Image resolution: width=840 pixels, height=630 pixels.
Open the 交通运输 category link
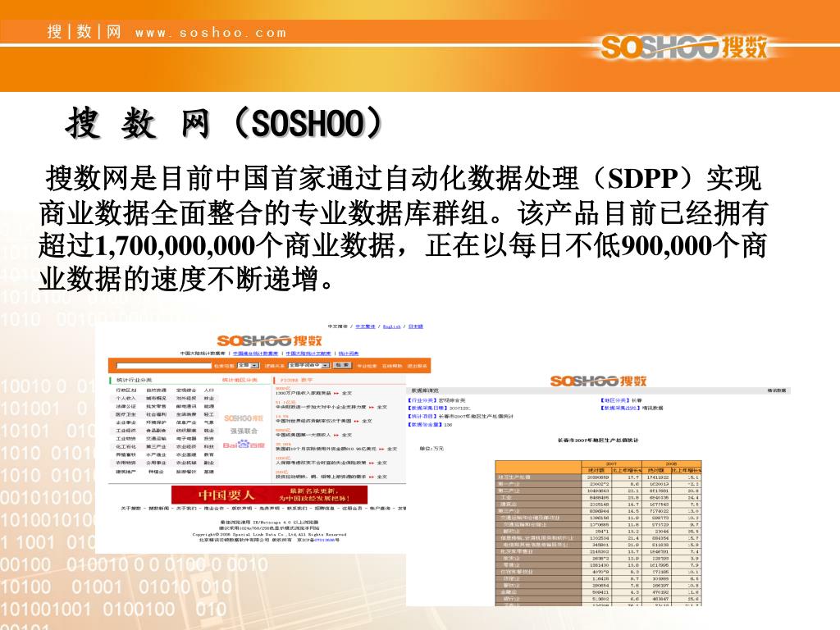tap(156, 438)
